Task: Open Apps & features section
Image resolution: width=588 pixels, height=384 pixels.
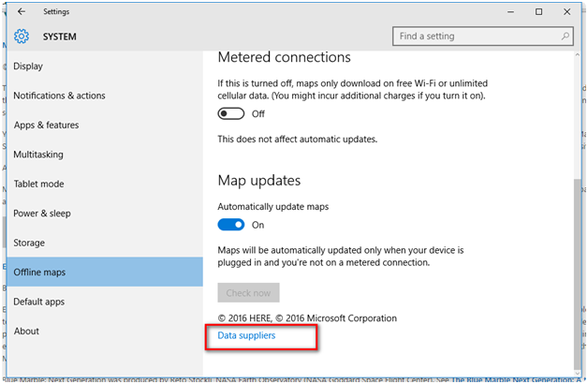Action: click(x=46, y=126)
